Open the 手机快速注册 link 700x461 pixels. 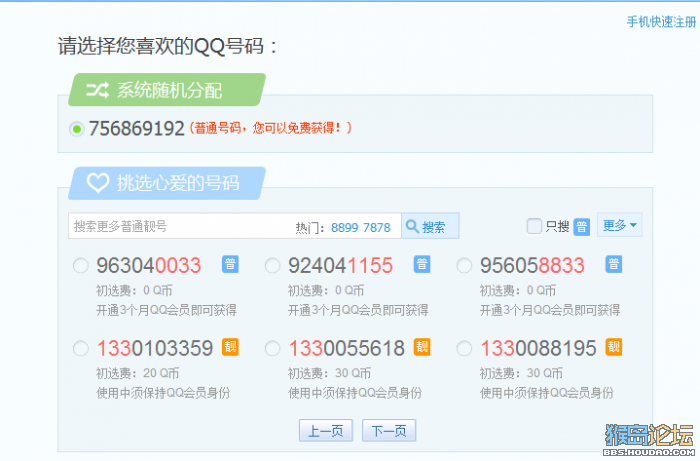click(x=661, y=21)
